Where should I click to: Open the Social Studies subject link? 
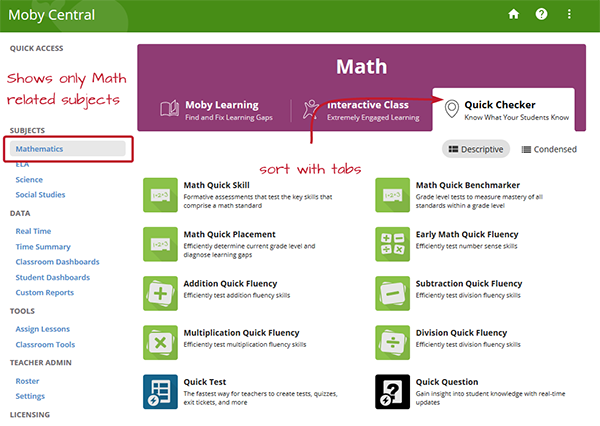click(40, 195)
